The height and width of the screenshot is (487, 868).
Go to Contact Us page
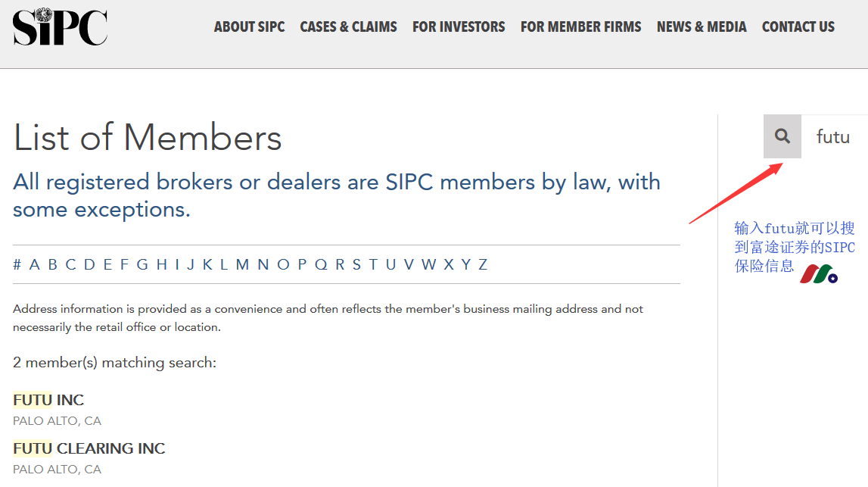pos(798,27)
